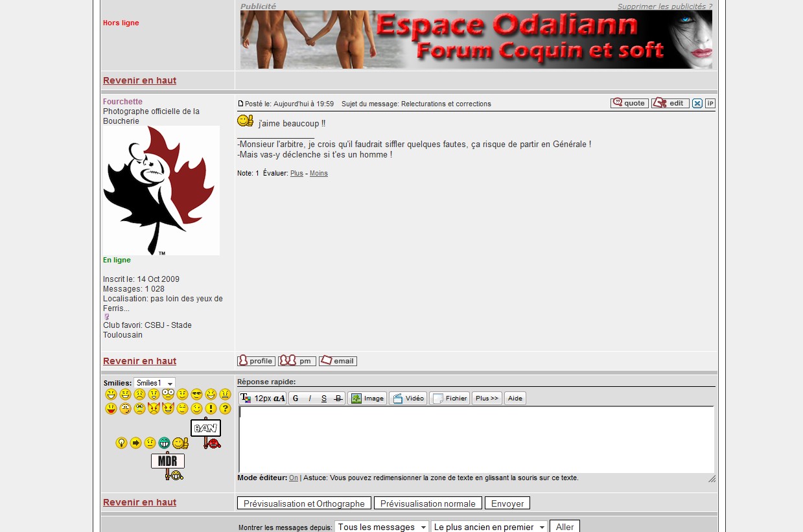The image size is (803, 532).
Task: Apply italic formatting
Action: [x=310, y=399]
